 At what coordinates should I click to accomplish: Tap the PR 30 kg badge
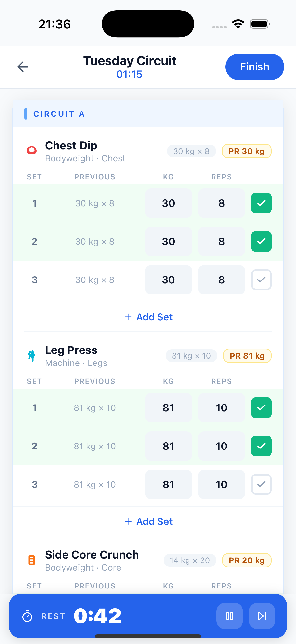(246, 151)
